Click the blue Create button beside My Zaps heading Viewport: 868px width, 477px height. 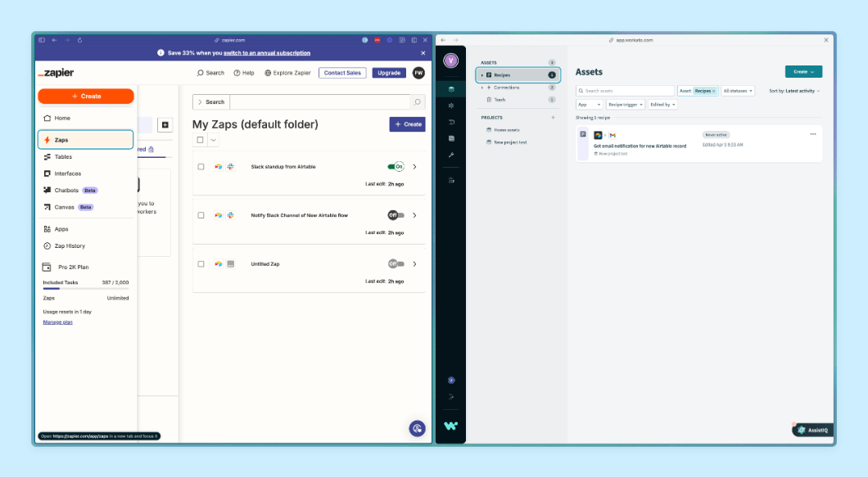(408, 124)
